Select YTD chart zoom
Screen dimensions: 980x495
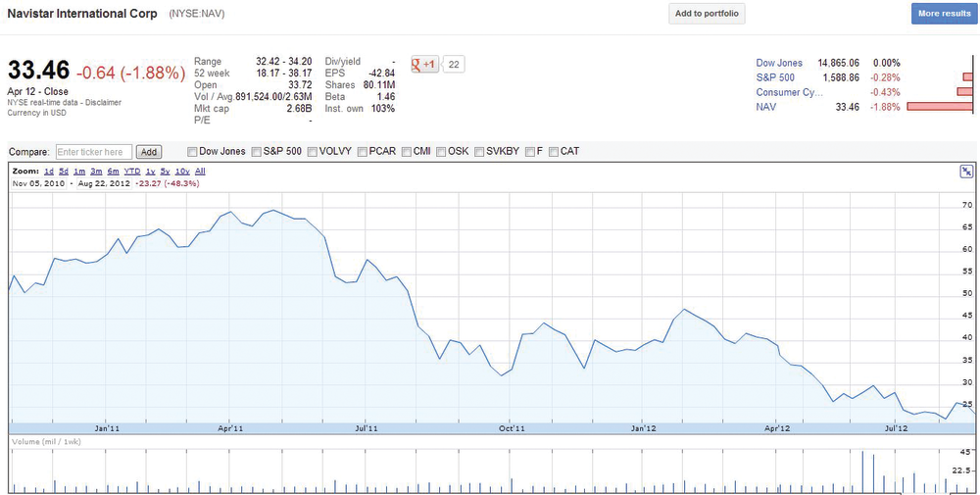point(132,172)
